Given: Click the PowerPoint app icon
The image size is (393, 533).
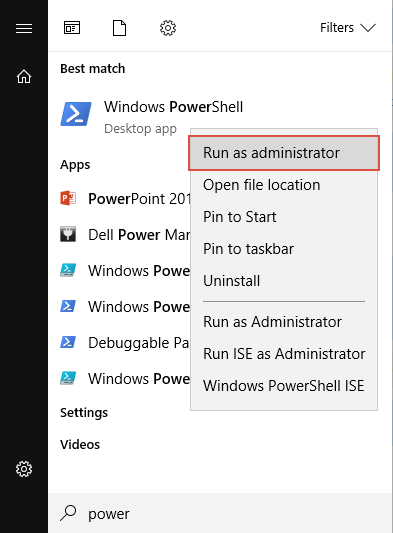Looking at the screenshot, I should point(68,199).
